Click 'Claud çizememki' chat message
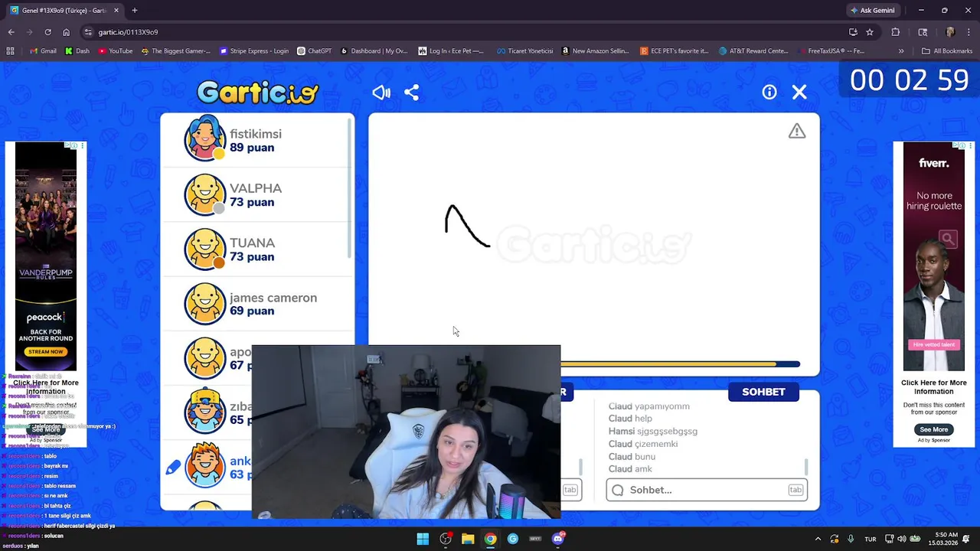The height and width of the screenshot is (551, 980). coord(643,444)
